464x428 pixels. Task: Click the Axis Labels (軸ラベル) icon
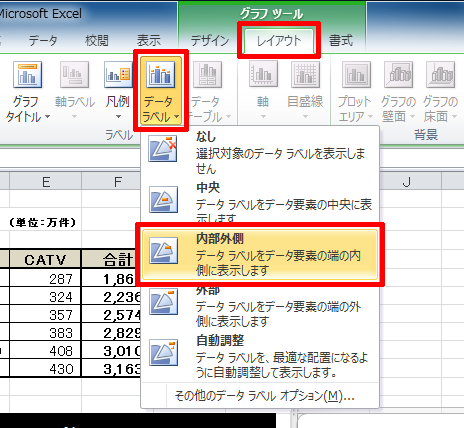(x=74, y=75)
